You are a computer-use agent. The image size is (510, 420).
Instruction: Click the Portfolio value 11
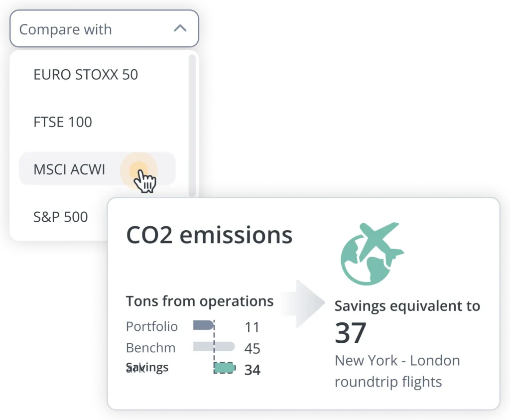252,327
